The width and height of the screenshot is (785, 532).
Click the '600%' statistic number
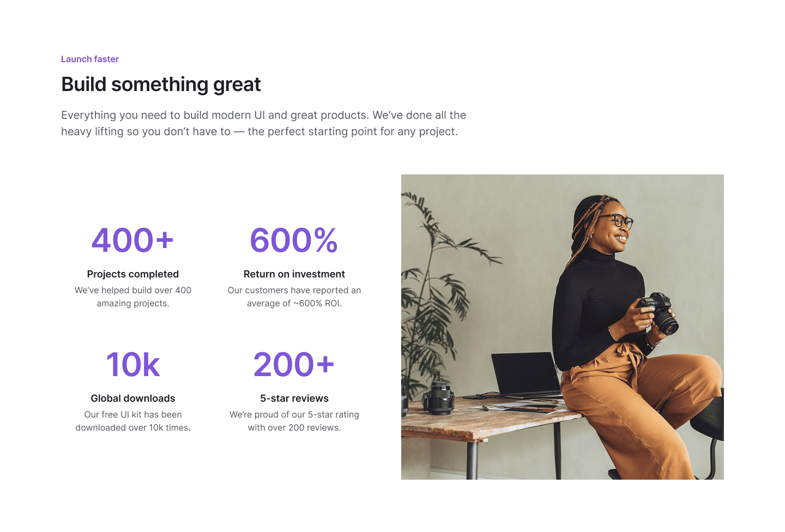pyautogui.click(x=294, y=240)
